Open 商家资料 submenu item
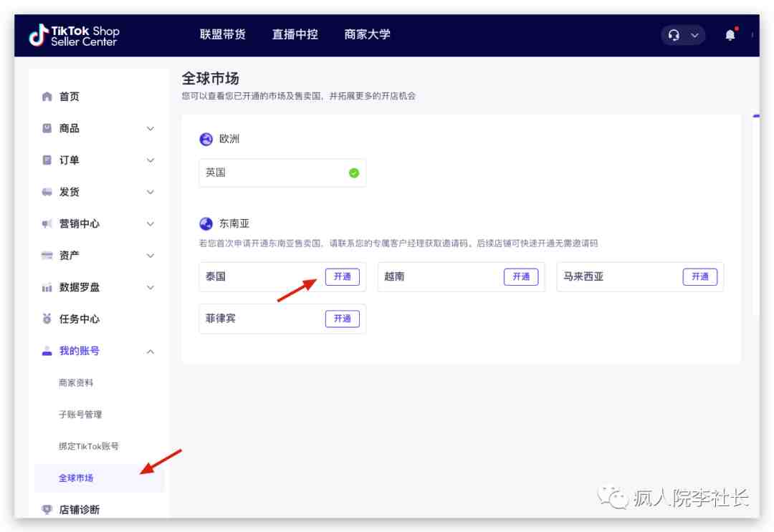The image size is (774, 532). coord(76,382)
